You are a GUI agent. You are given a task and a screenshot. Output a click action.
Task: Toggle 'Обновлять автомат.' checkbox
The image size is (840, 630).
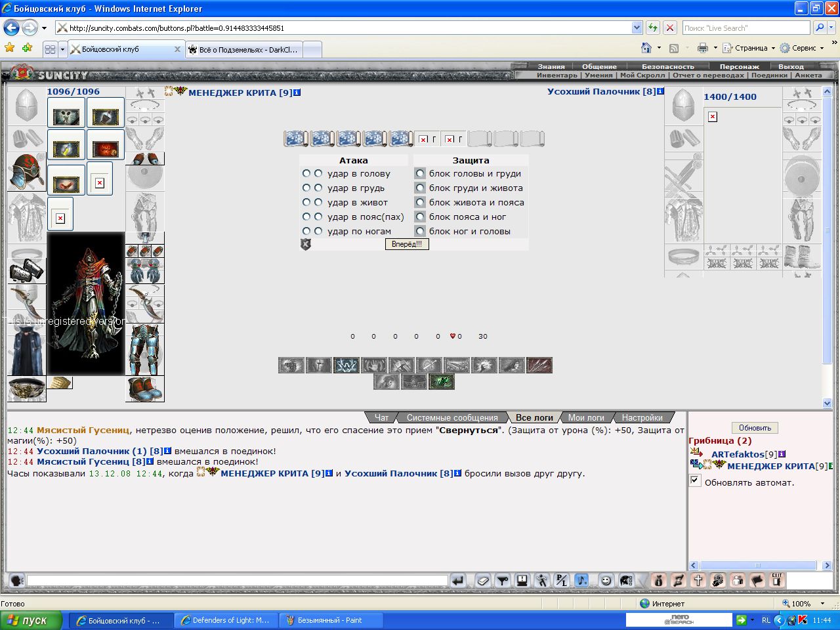[695, 480]
